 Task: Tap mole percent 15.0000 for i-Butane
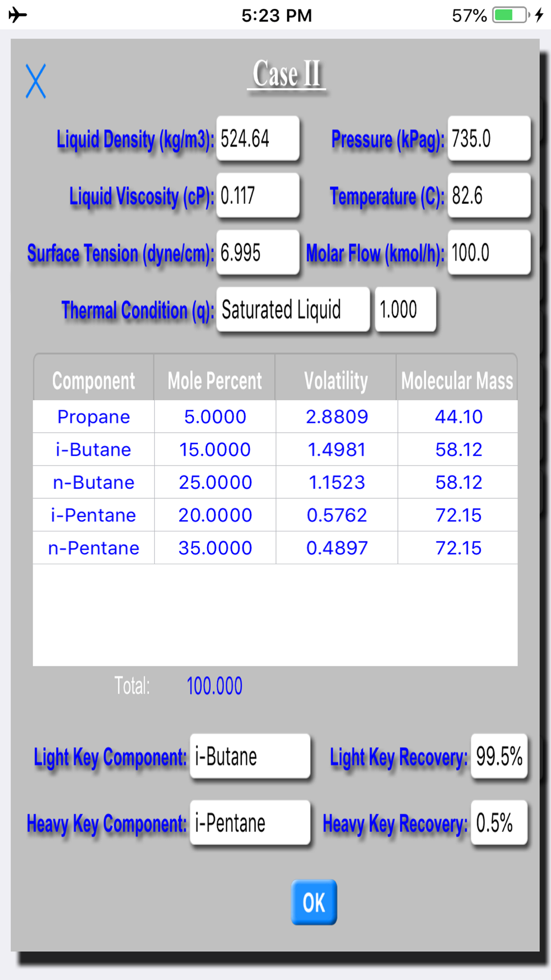point(215,449)
